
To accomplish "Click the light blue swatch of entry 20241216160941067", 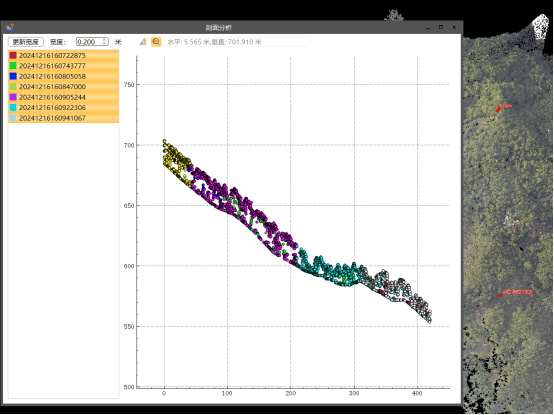I will point(13,118).
